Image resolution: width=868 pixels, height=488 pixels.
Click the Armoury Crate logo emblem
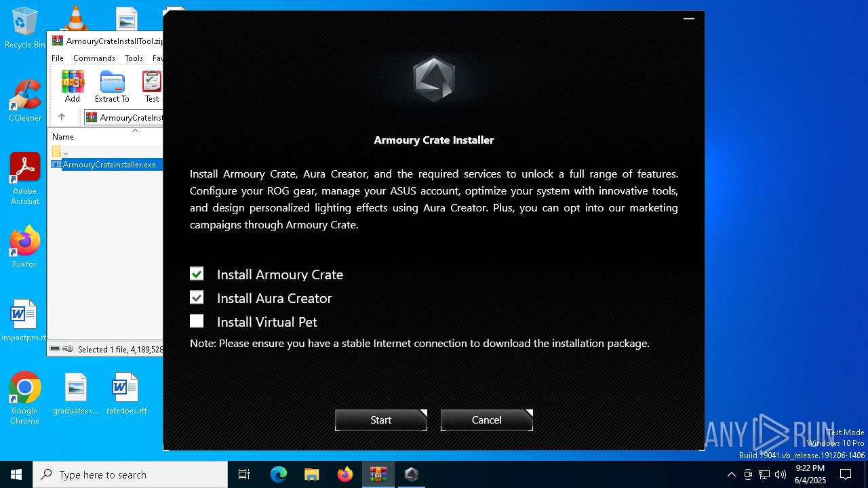[x=434, y=79]
